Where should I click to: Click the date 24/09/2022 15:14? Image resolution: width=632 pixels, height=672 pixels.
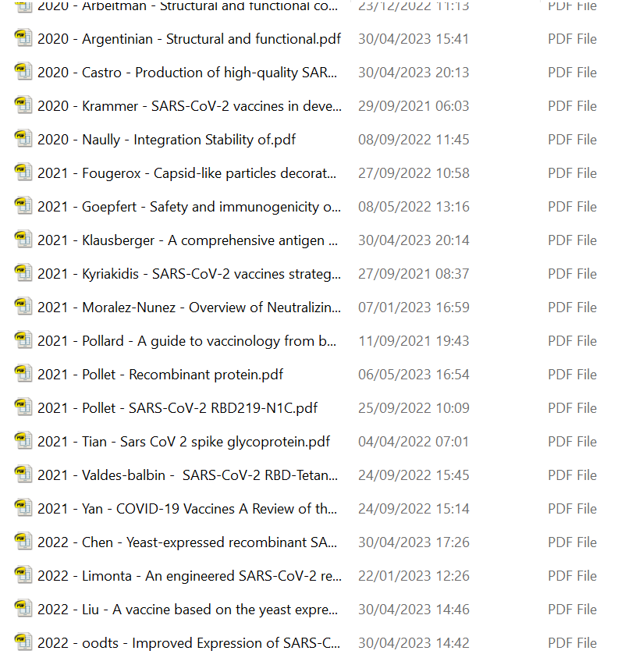click(414, 509)
